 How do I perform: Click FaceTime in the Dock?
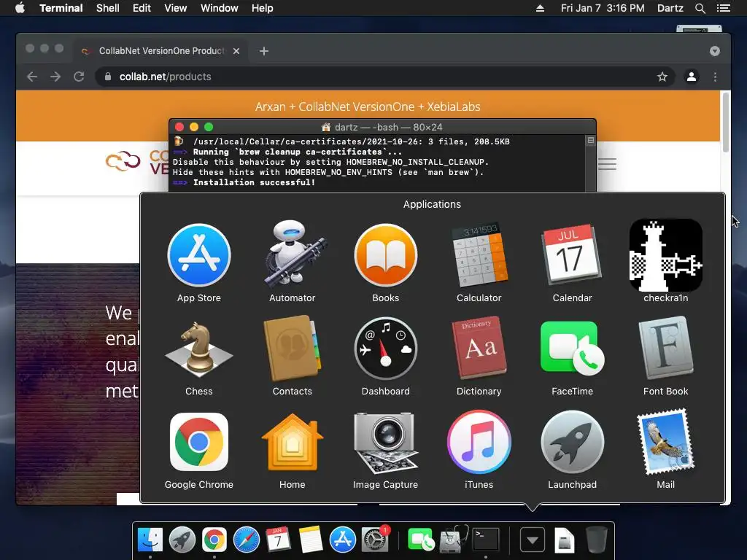[421, 540]
